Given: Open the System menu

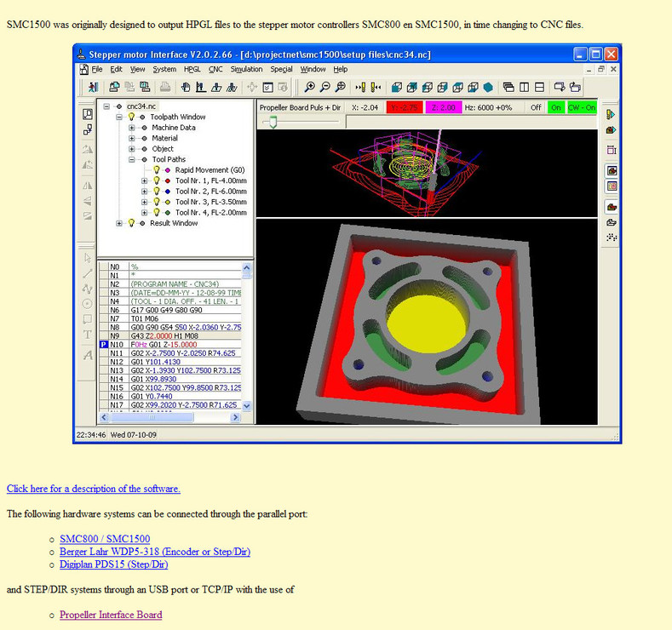Looking at the screenshot, I should (164, 69).
